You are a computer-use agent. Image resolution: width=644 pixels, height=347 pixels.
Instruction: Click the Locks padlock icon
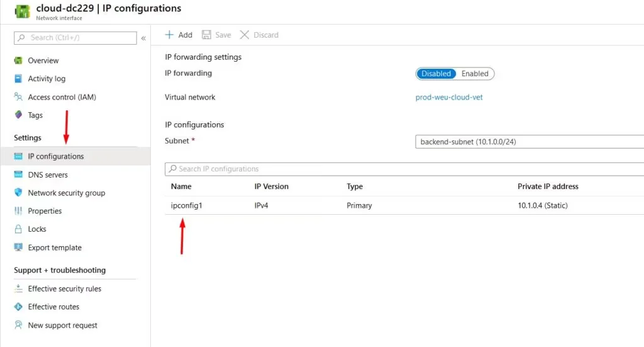[x=18, y=229]
